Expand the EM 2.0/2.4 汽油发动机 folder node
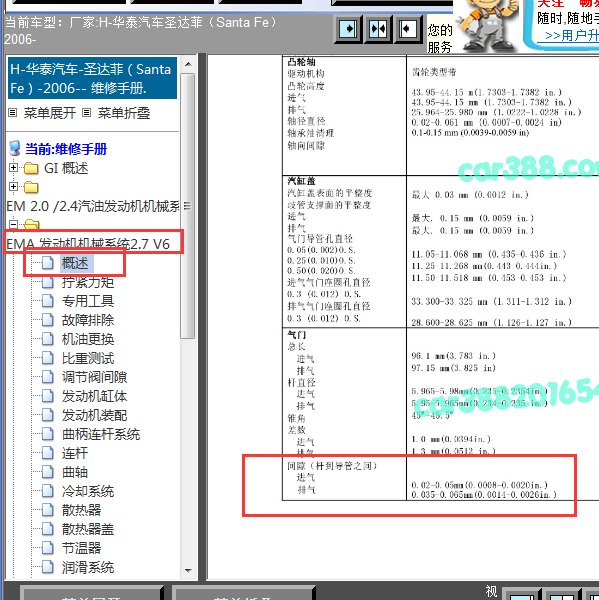Viewport: 599px width, 600px height. point(13,186)
